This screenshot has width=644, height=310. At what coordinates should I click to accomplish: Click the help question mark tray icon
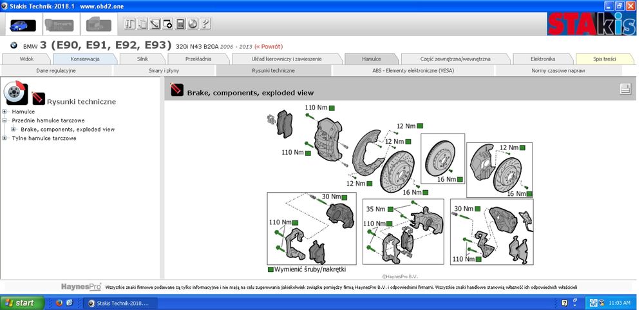coord(565,303)
